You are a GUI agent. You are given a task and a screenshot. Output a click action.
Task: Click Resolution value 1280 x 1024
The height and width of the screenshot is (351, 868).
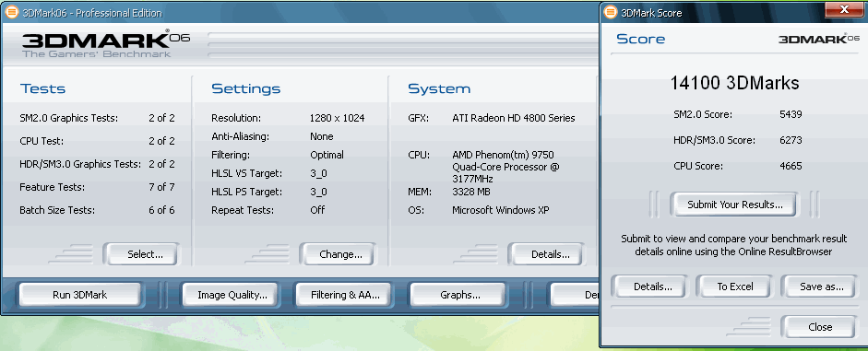[337, 118]
